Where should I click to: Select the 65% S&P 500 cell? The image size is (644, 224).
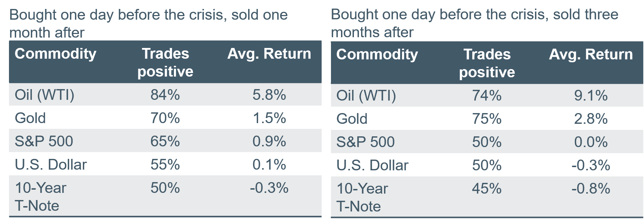(x=165, y=141)
